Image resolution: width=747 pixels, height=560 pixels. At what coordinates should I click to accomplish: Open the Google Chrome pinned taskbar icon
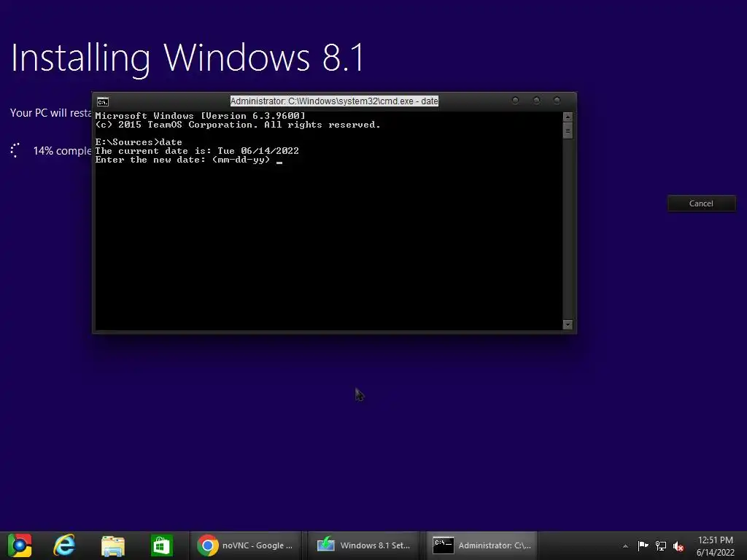[20, 545]
